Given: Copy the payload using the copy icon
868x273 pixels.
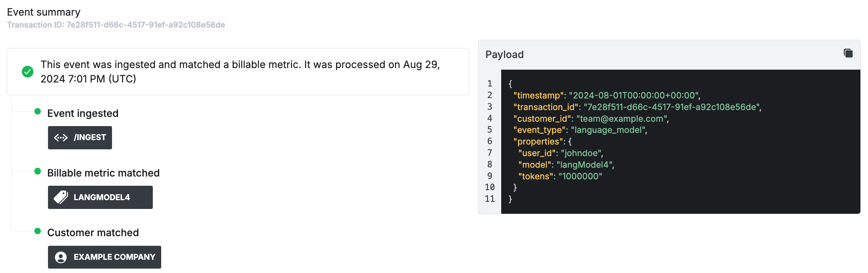Looking at the screenshot, I should 848,53.
